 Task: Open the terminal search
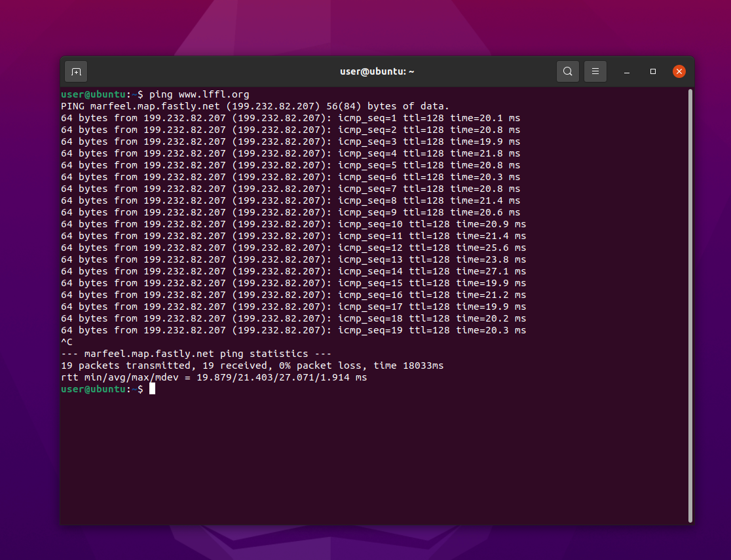[567, 71]
